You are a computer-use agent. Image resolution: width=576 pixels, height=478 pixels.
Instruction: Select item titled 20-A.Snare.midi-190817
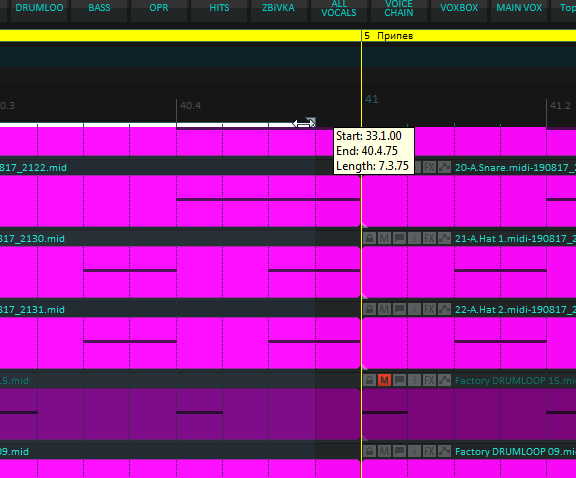pyautogui.click(x=514, y=168)
